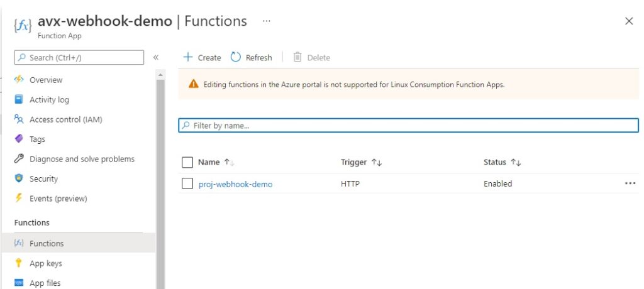
Task: Open the App keys key icon
Action: pyautogui.click(x=19, y=263)
